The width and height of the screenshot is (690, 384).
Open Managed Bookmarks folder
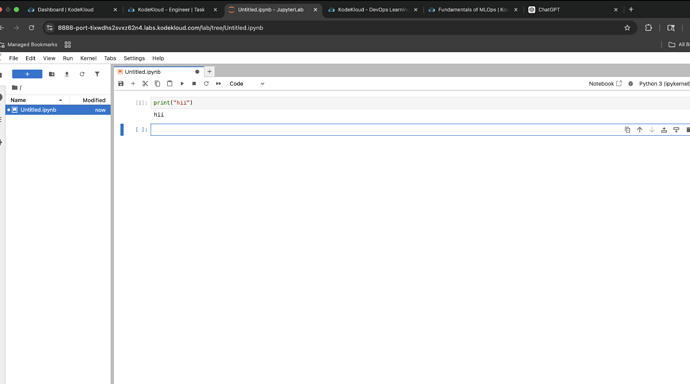point(29,44)
